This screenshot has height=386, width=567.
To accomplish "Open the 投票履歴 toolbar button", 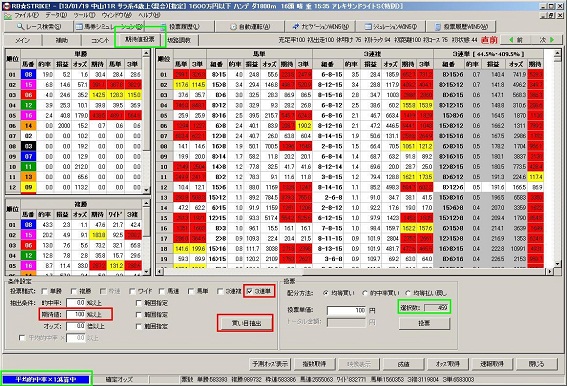I will coord(180,27).
